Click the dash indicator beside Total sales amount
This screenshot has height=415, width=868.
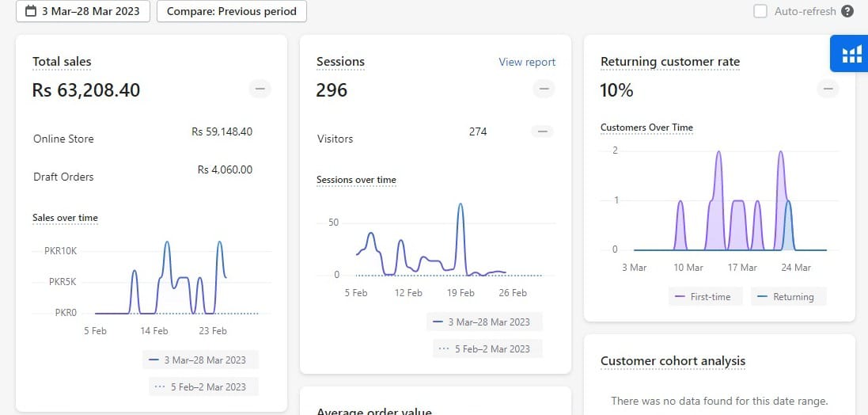click(x=260, y=89)
